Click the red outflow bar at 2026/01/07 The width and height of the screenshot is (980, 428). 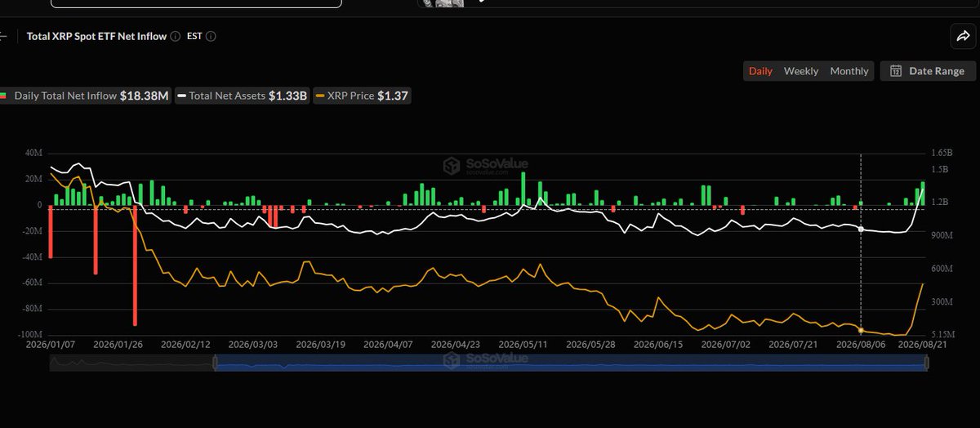point(51,231)
